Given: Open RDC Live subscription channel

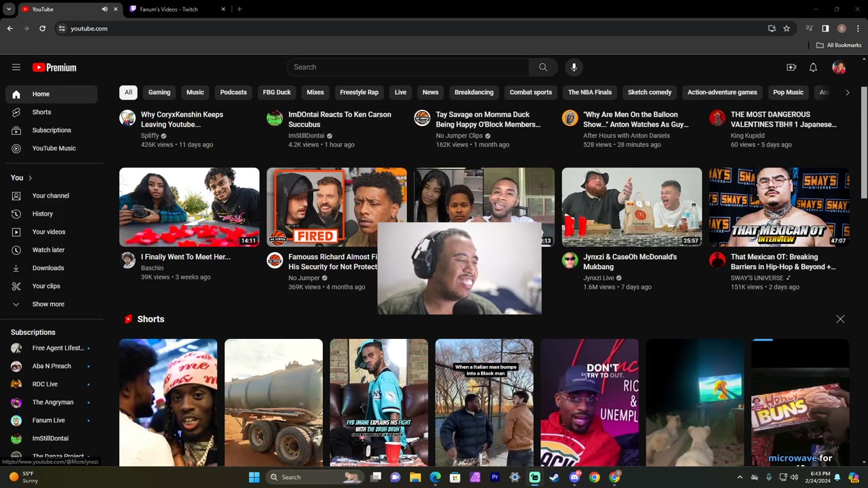Looking at the screenshot, I should (52, 384).
